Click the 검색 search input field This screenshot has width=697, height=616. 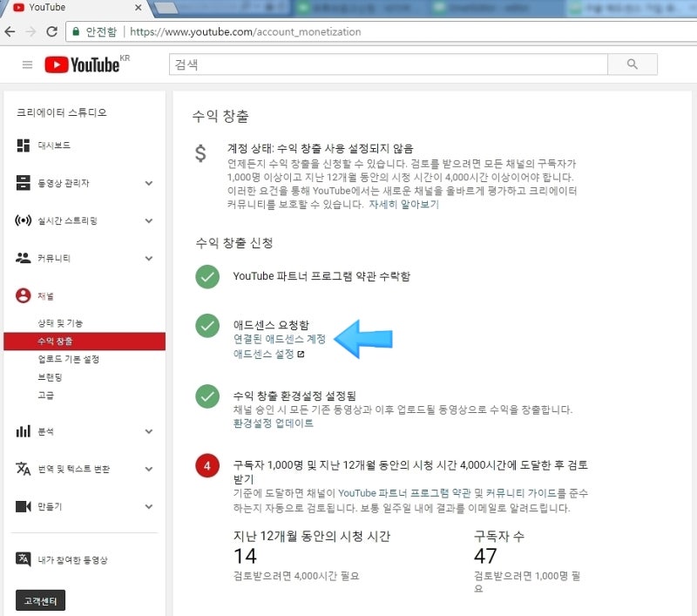[388, 64]
